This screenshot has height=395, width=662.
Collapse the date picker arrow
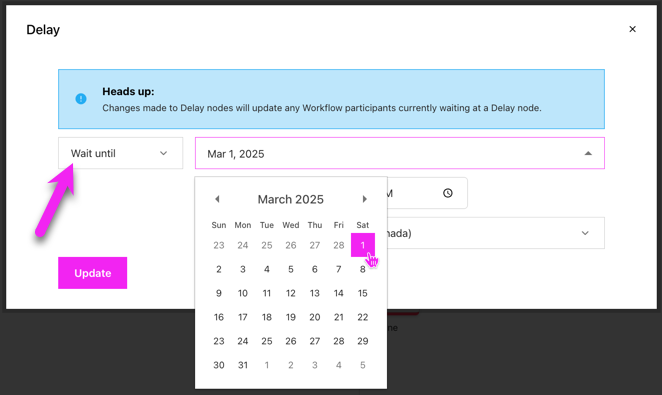(588, 153)
